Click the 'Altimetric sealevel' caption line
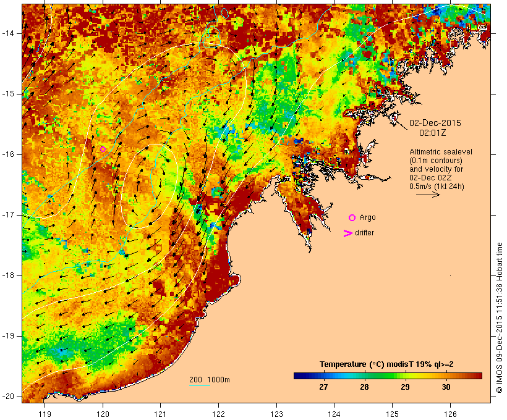 pos(441,152)
